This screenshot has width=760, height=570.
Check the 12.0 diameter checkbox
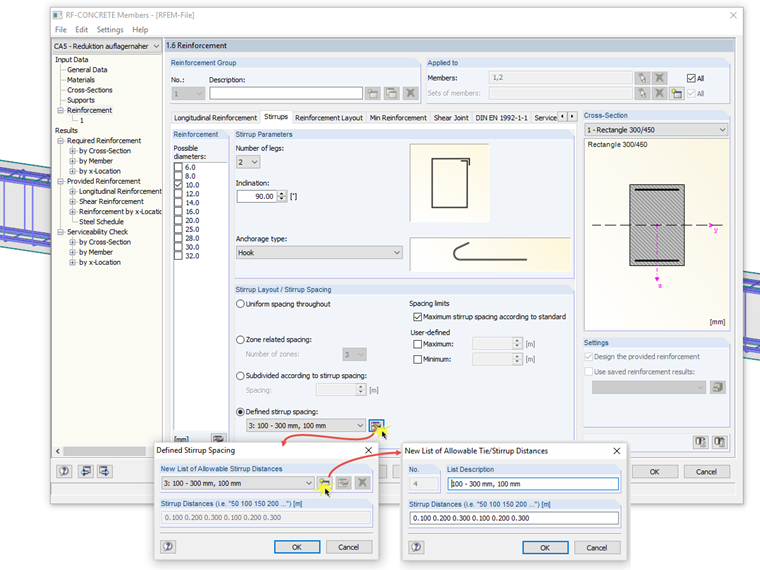178,194
